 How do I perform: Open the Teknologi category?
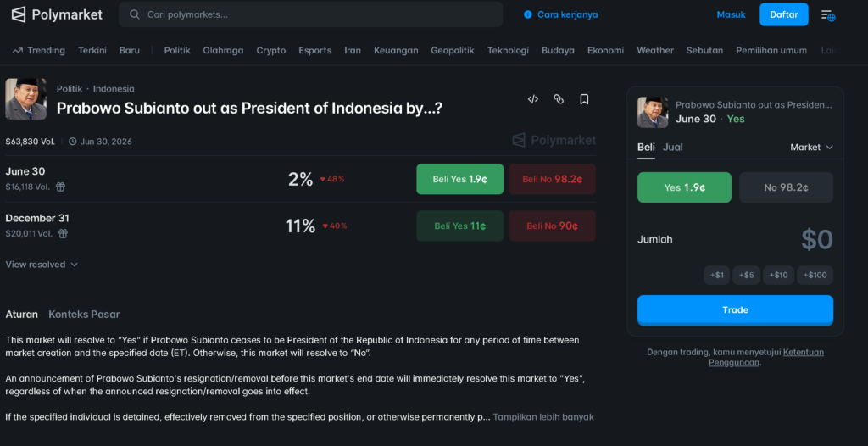[509, 50]
